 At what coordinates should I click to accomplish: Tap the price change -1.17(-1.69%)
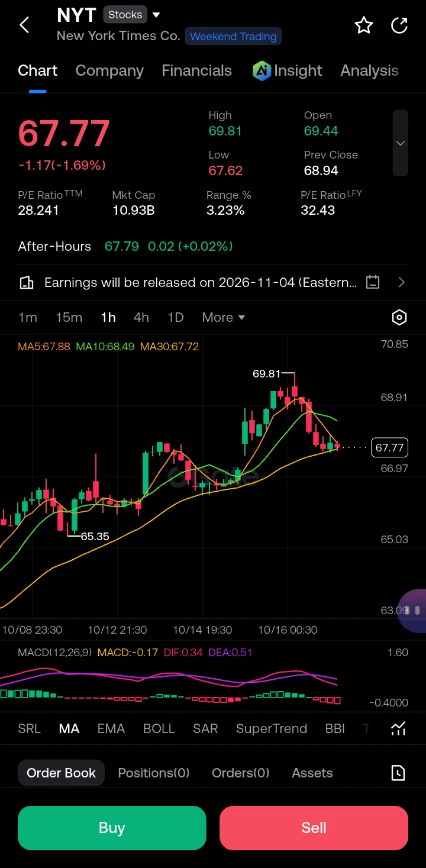click(62, 165)
